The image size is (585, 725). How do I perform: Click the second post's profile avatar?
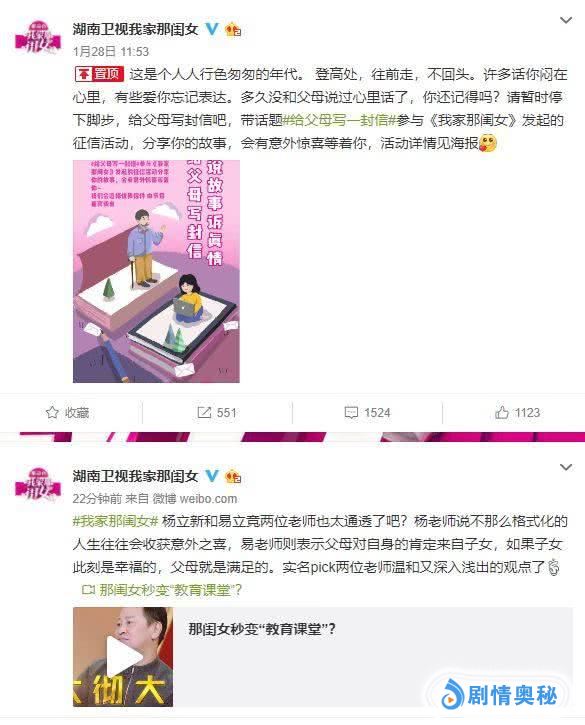(x=38, y=485)
